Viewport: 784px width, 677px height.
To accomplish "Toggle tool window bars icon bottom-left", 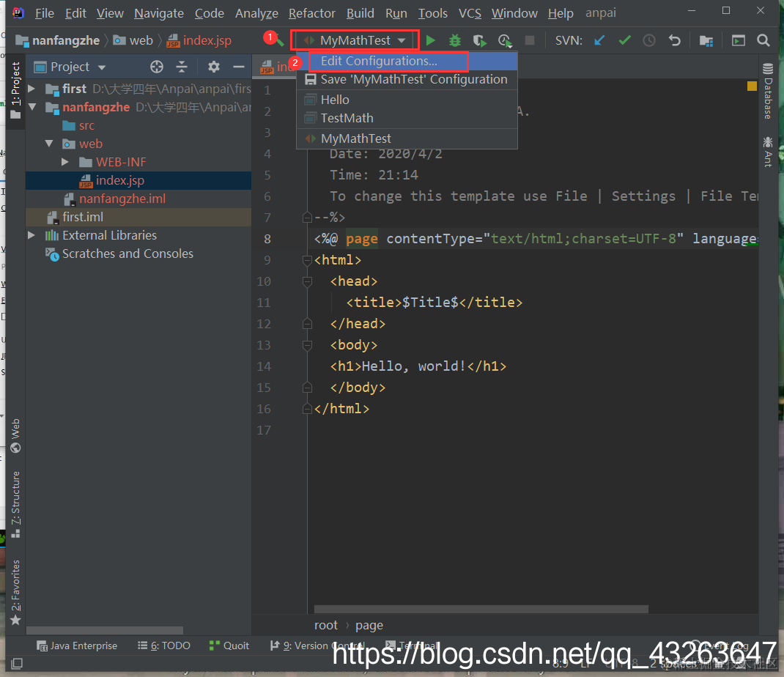I will tap(17, 664).
